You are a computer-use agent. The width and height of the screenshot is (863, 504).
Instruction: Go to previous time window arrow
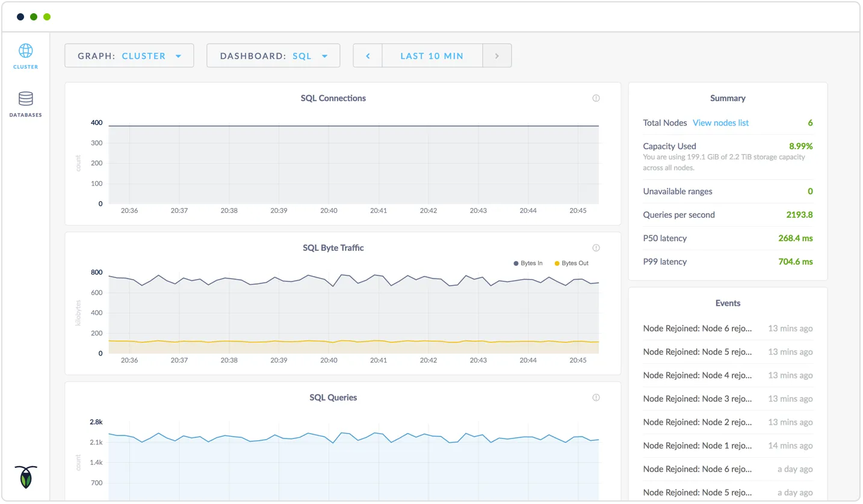(368, 56)
